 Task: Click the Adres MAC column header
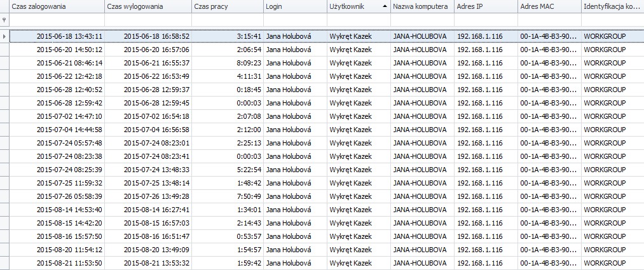click(550, 6)
